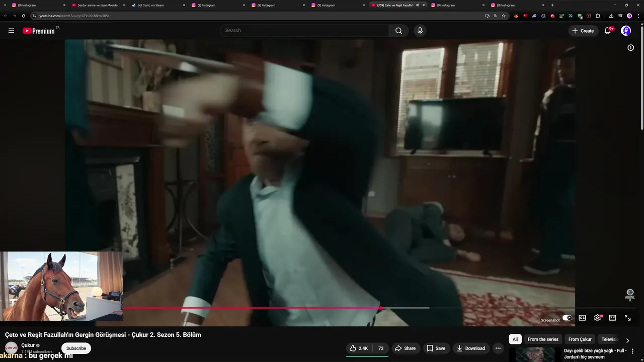Click the install app icon in address bar

point(487,16)
